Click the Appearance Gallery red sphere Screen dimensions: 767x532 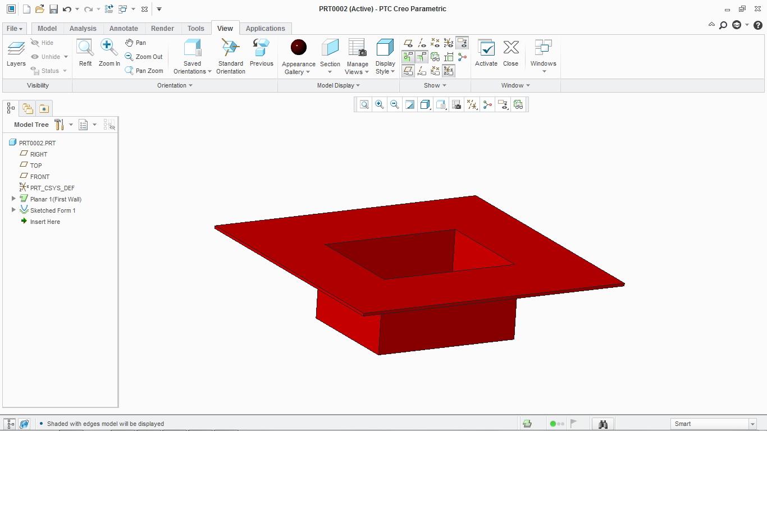[299, 47]
